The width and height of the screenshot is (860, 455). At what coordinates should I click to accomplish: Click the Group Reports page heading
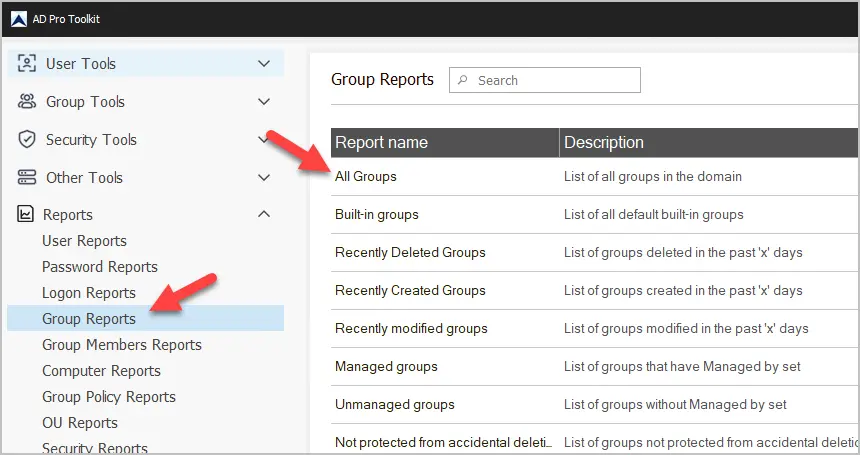coord(382,79)
